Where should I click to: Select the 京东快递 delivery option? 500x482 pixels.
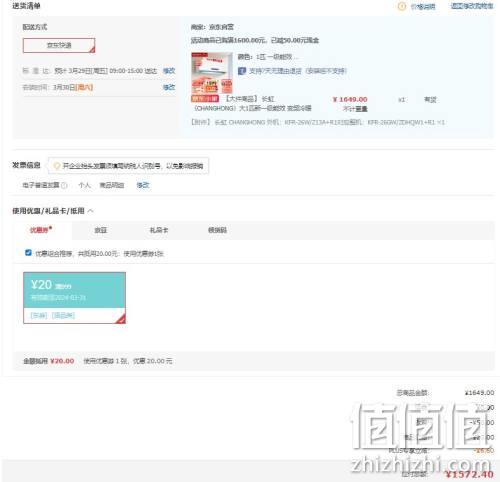59,45
